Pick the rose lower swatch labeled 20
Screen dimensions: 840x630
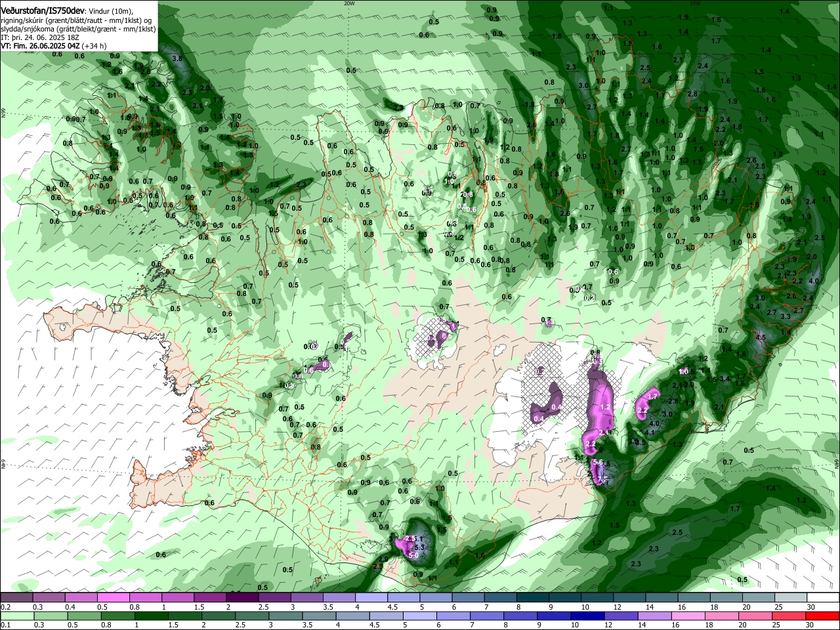pos(755,616)
